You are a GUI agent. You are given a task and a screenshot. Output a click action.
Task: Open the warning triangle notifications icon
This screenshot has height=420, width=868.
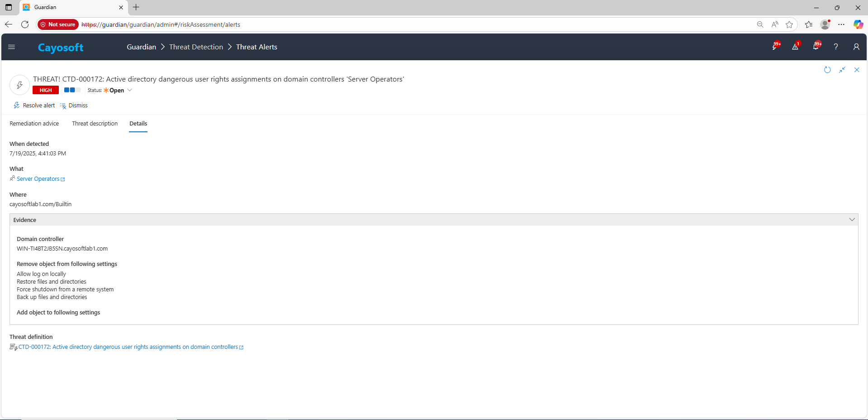[x=795, y=47]
